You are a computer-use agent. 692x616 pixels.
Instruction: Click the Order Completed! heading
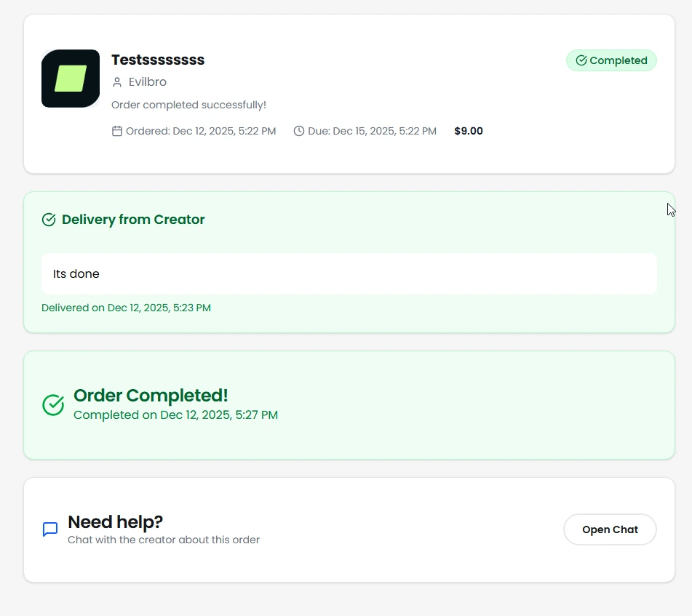click(151, 396)
